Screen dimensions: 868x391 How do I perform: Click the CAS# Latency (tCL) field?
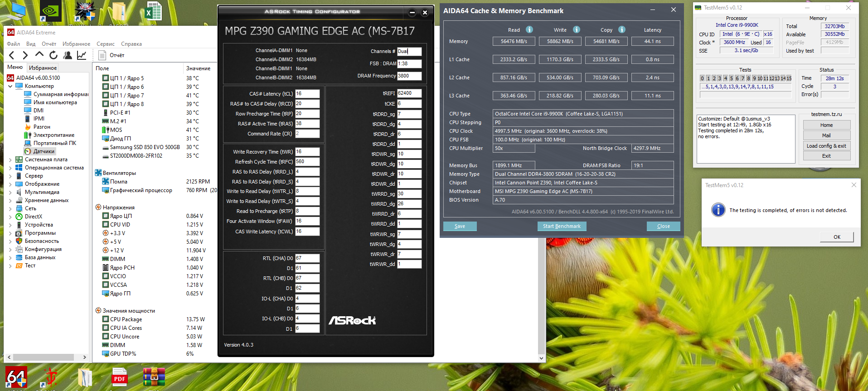click(x=307, y=94)
